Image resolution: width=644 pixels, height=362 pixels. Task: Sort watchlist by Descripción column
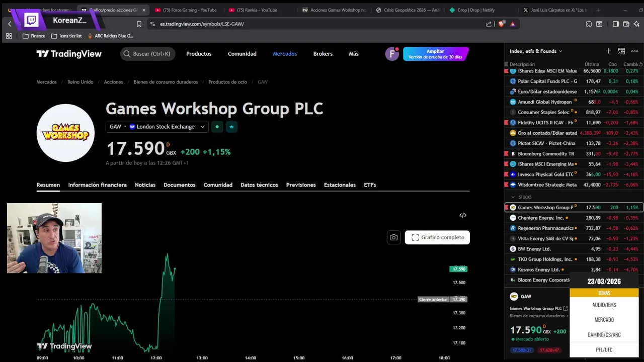[x=522, y=64]
